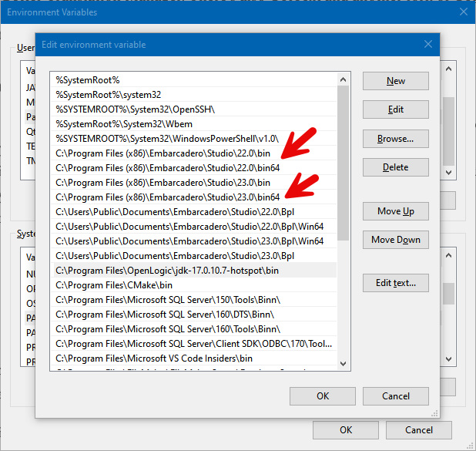Select SQL Server\150\Tools\Binn\ entry
Viewport: 476px width, 451px height.
(x=193, y=300)
